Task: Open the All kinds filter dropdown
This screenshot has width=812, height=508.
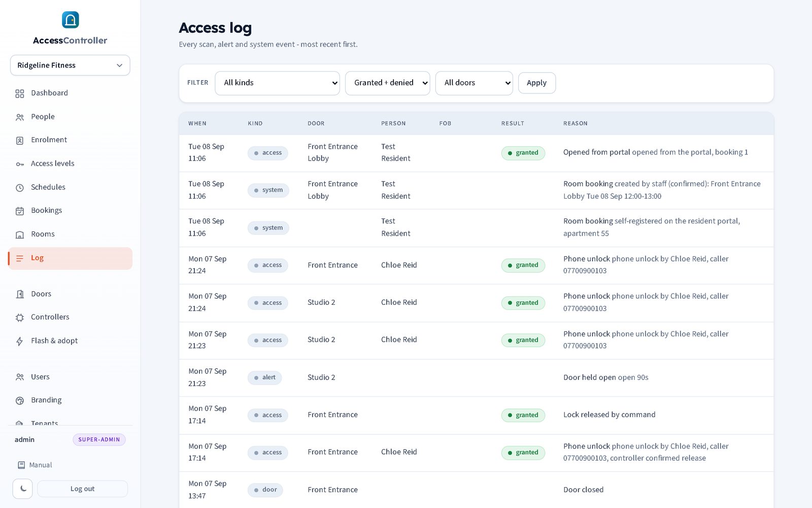Action: [x=277, y=83]
